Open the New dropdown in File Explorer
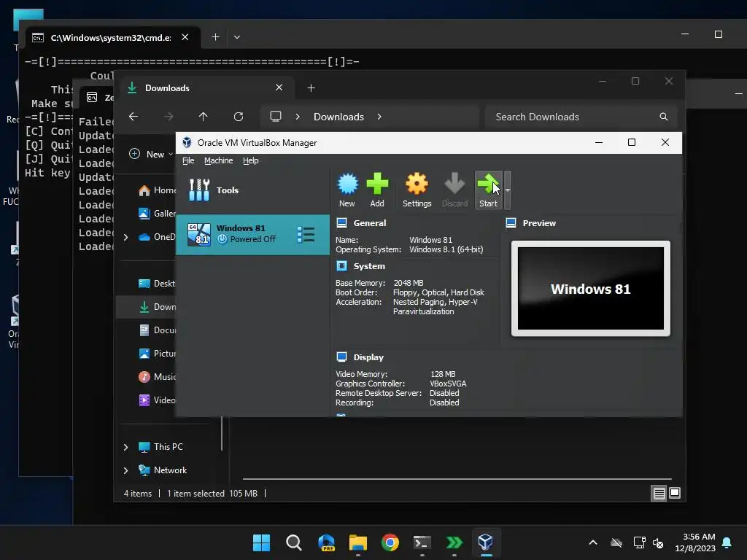The width and height of the screenshot is (747, 560). (x=151, y=154)
